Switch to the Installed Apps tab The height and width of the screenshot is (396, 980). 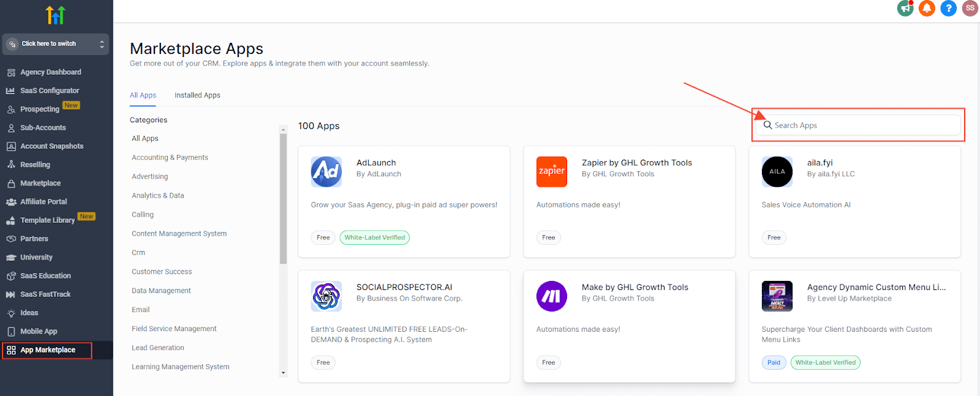(197, 95)
